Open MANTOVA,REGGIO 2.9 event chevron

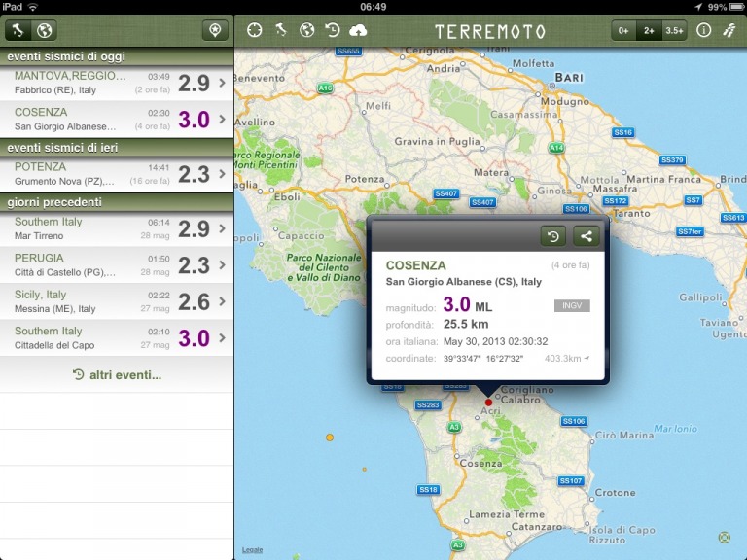[222, 83]
